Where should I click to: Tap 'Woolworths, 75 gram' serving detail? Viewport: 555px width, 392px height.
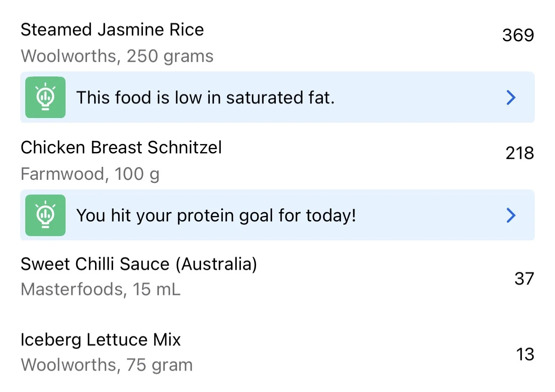point(106,365)
